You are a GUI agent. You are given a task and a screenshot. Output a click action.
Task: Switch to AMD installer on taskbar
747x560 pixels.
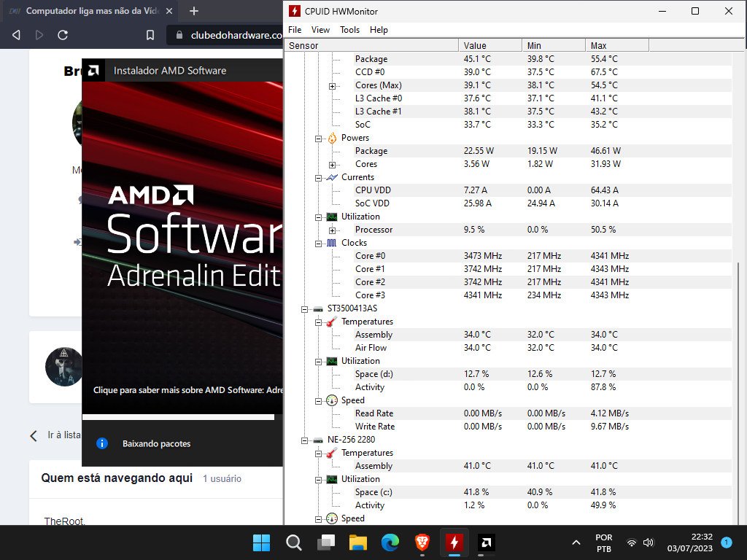[x=487, y=542]
